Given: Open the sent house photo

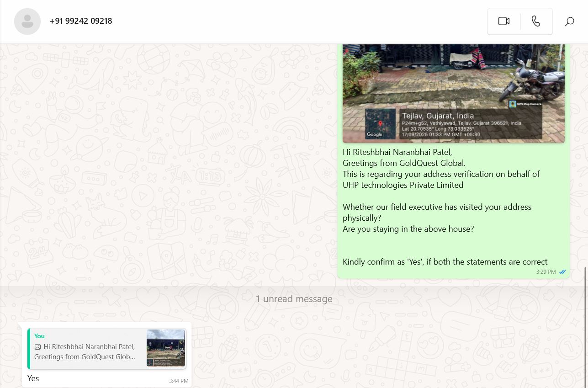Looking at the screenshot, I should click(x=453, y=82).
